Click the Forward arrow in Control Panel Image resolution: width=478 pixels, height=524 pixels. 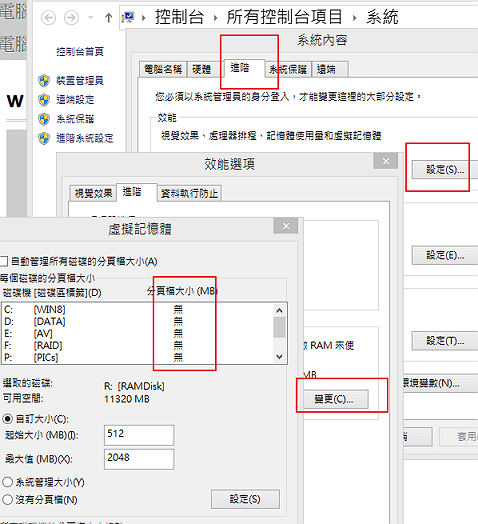pyautogui.click(x=71, y=17)
